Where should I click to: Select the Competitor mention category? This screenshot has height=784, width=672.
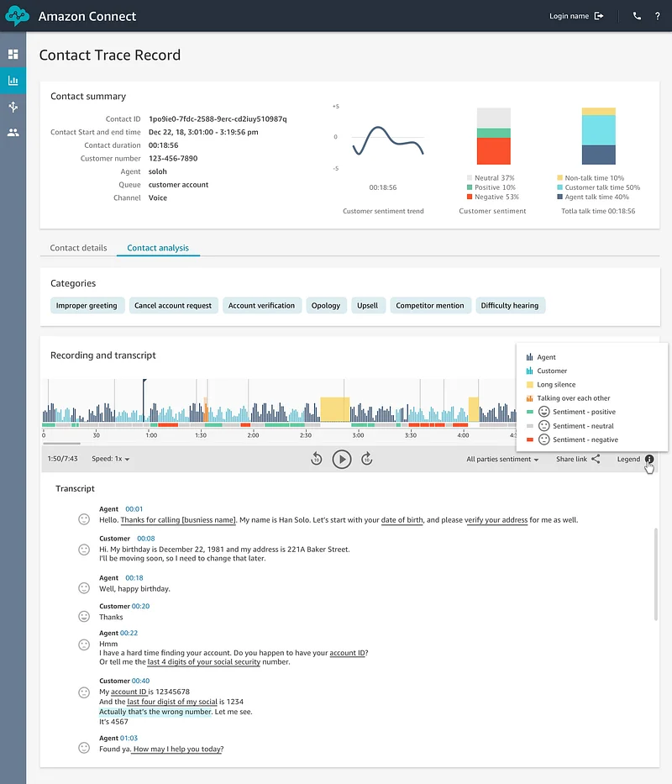(430, 306)
